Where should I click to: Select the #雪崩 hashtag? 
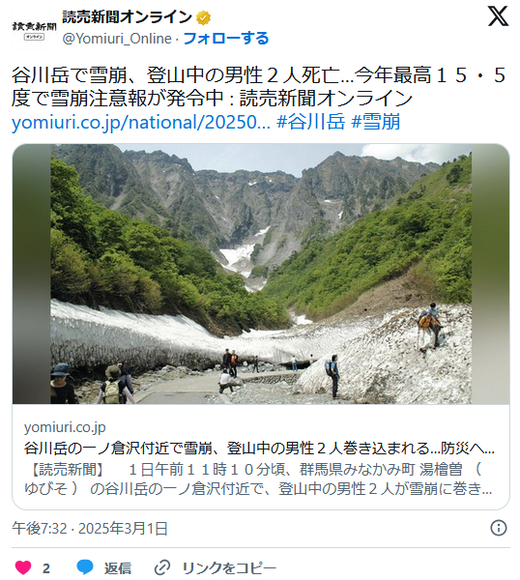click(x=375, y=122)
